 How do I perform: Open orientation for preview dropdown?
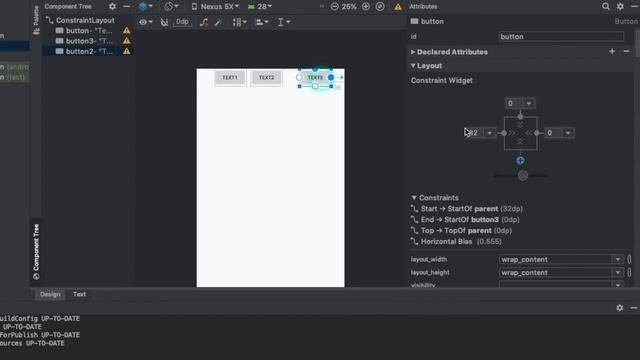pos(171,7)
